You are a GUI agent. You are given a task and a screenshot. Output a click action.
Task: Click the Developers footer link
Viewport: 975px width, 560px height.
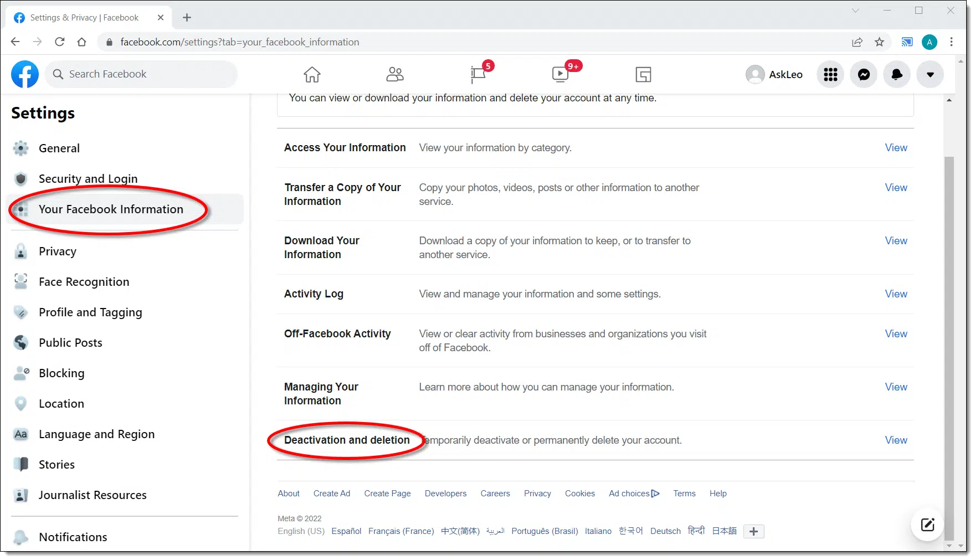click(445, 494)
